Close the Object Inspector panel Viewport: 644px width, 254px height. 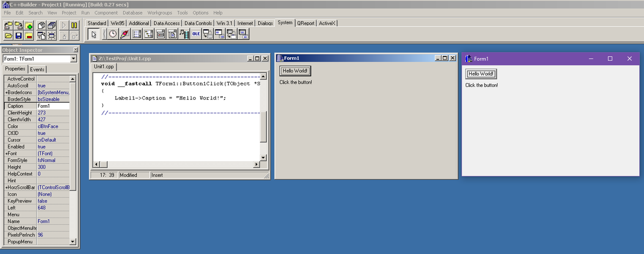tap(75, 49)
